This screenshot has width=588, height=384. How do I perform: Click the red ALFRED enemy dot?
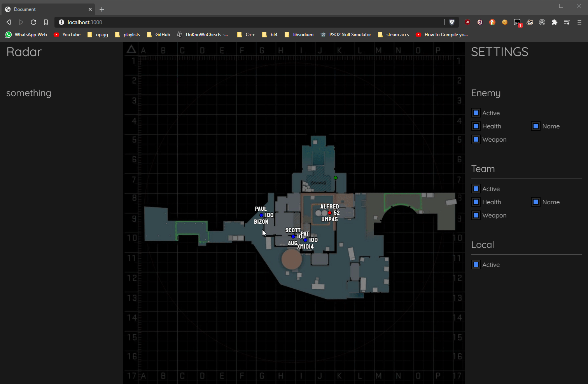click(330, 213)
